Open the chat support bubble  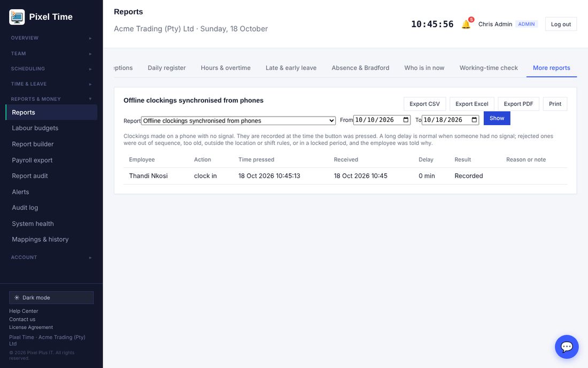pyautogui.click(x=566, y=347)
